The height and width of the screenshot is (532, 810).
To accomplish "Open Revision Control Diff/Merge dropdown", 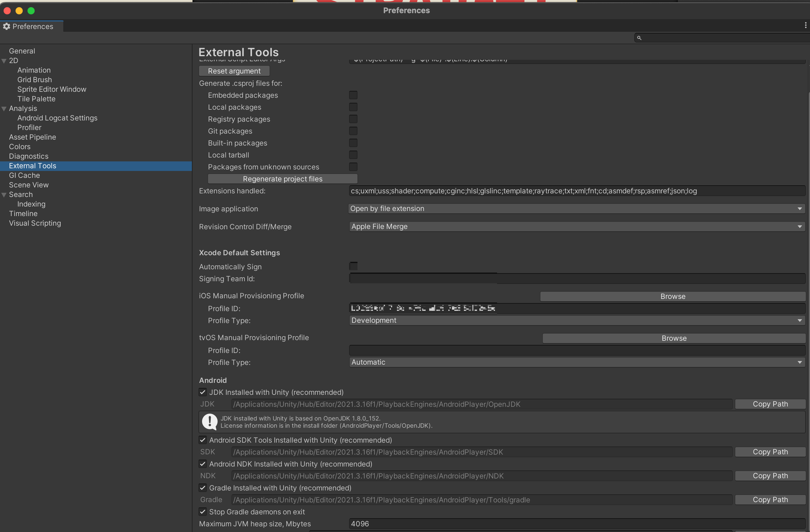I will pyautogui.click(x=577, y=226).
